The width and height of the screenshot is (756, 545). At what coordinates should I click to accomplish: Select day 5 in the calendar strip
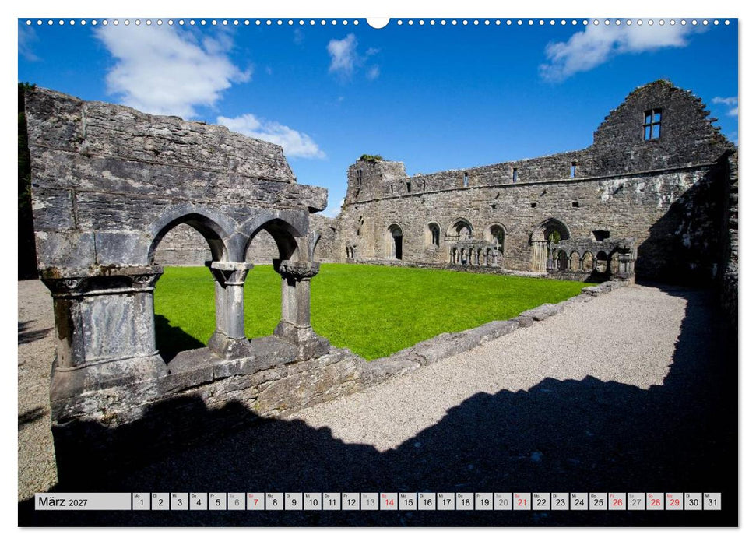tap(217, 501)
